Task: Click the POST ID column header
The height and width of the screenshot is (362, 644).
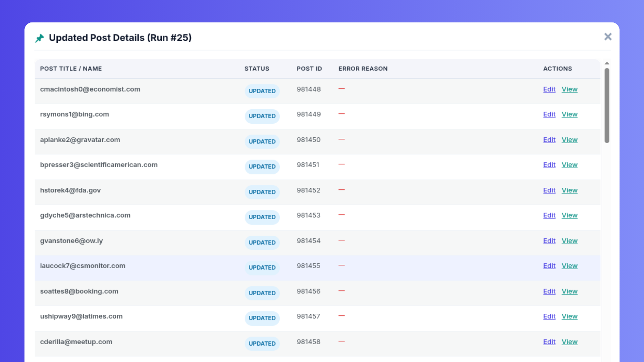Action: click(x=309, y=69)
